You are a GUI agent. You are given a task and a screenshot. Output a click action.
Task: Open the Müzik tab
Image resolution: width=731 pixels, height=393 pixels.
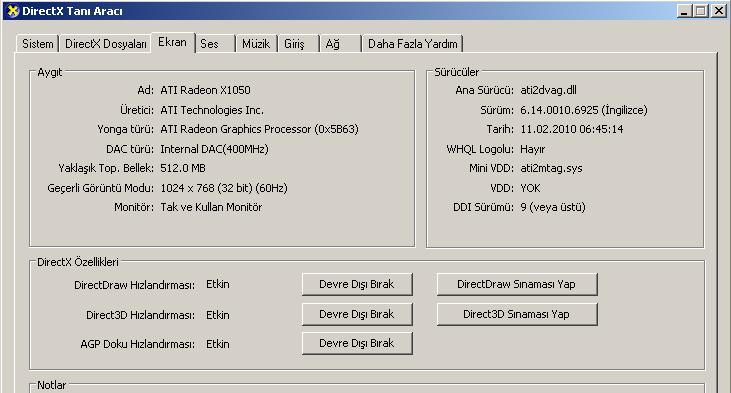pyautogui.click(x=256, y=44)
